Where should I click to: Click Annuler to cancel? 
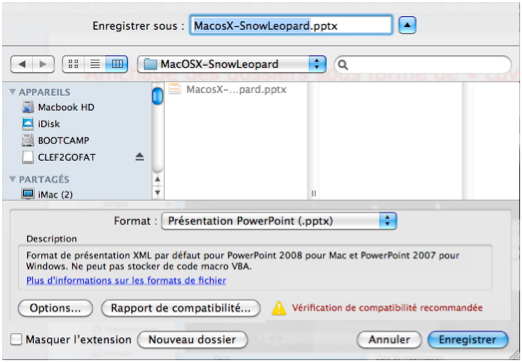389,340
